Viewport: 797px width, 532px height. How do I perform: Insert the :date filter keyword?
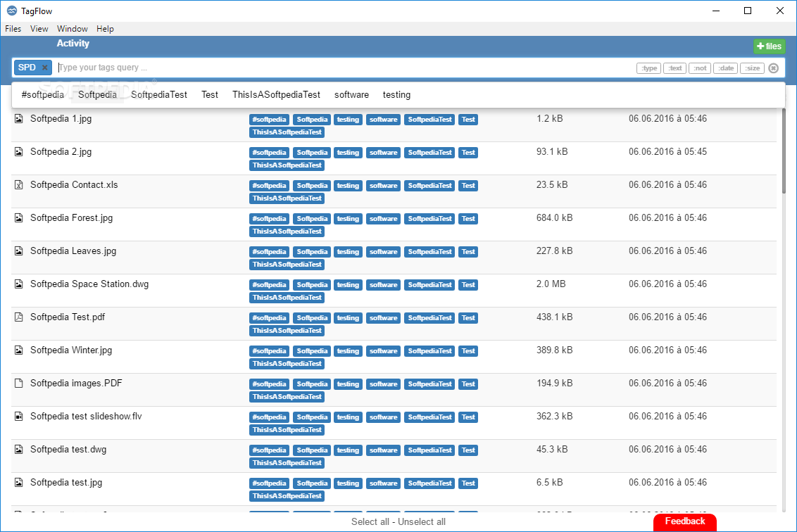coord(726,68)
